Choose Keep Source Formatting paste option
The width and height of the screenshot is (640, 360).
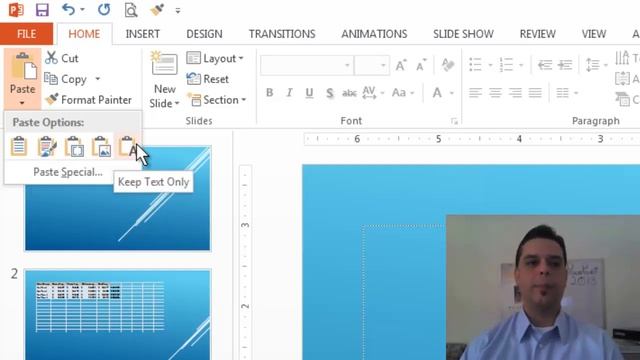47,146
